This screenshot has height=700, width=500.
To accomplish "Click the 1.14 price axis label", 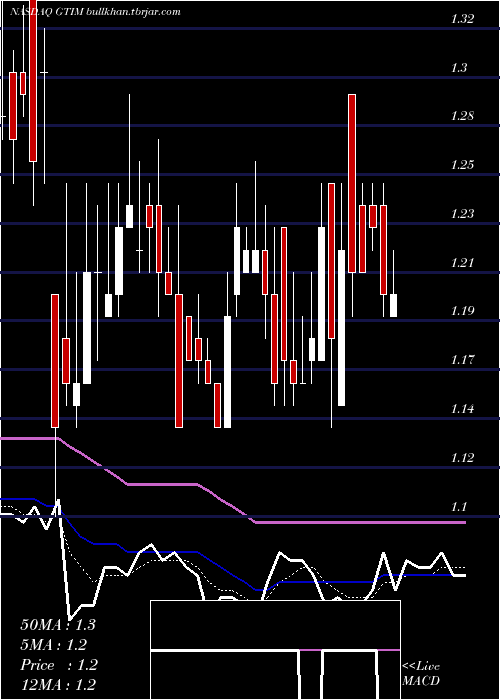I will pyautogui.click(x=462, y=409).
